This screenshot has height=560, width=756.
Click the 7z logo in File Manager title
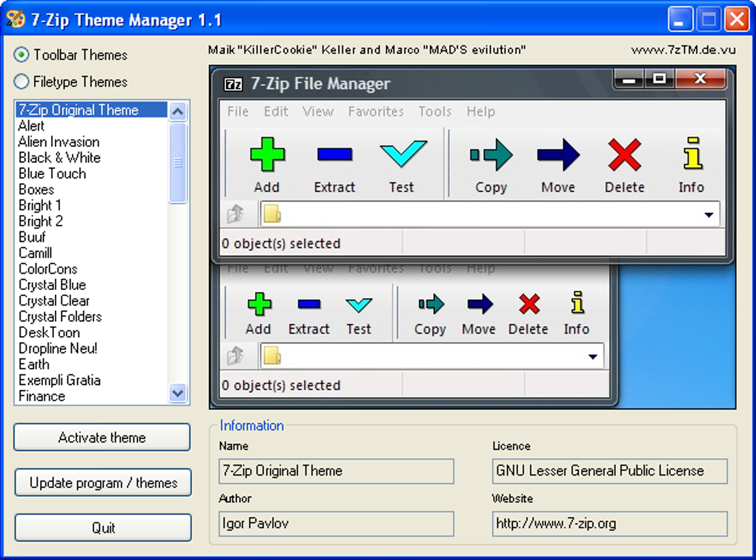click(233, 85)
